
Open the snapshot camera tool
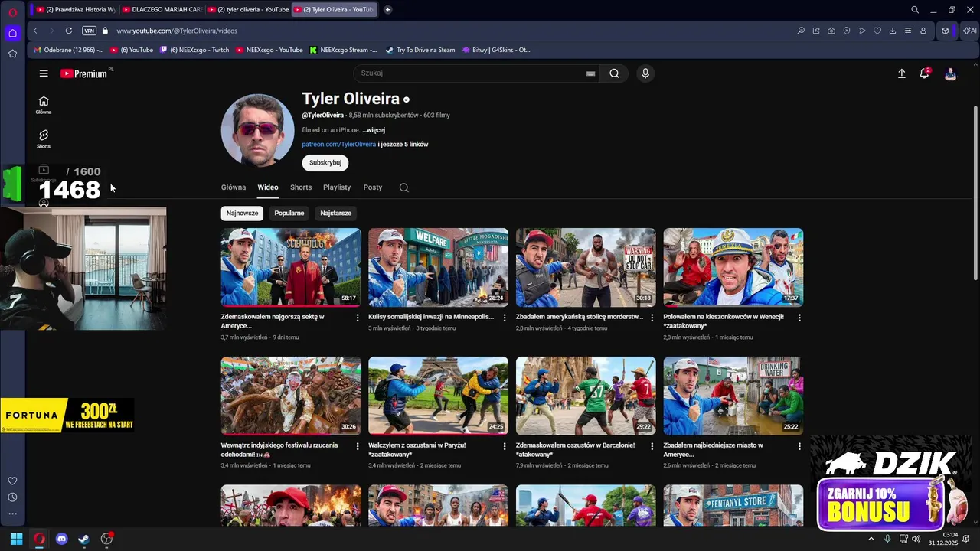coord(831,31)
